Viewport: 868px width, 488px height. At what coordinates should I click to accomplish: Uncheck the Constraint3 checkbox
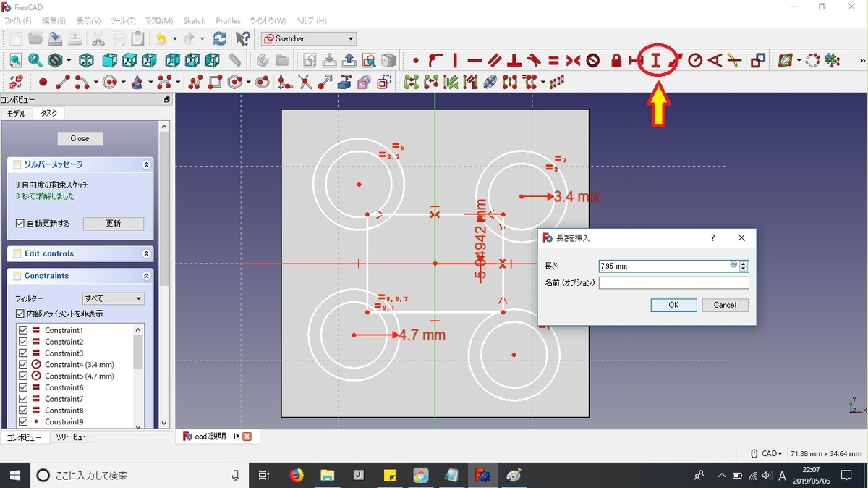[x=23, y=353]
